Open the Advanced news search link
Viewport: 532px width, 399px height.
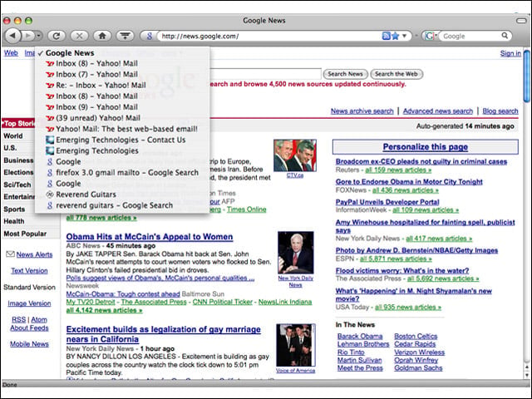[438, 111]
